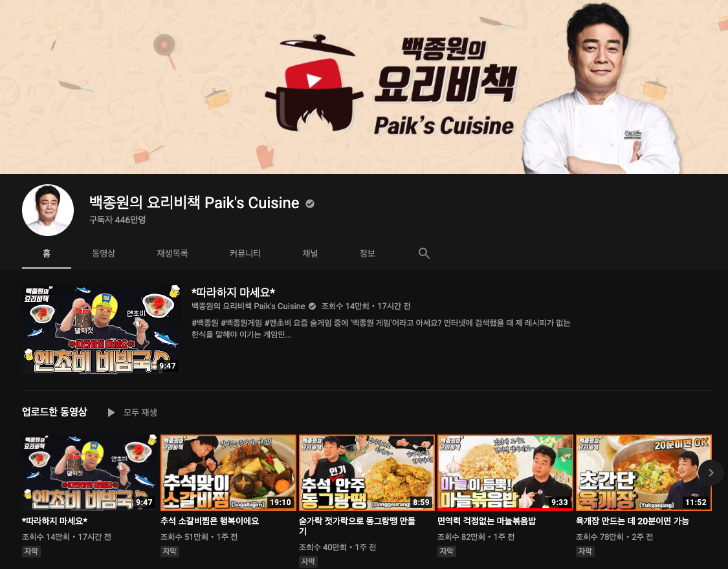The height and width of the screenshot is (569, 728).
Task: Click 조회수 40만회 • 1주 전 text
Action: point(338,547)
